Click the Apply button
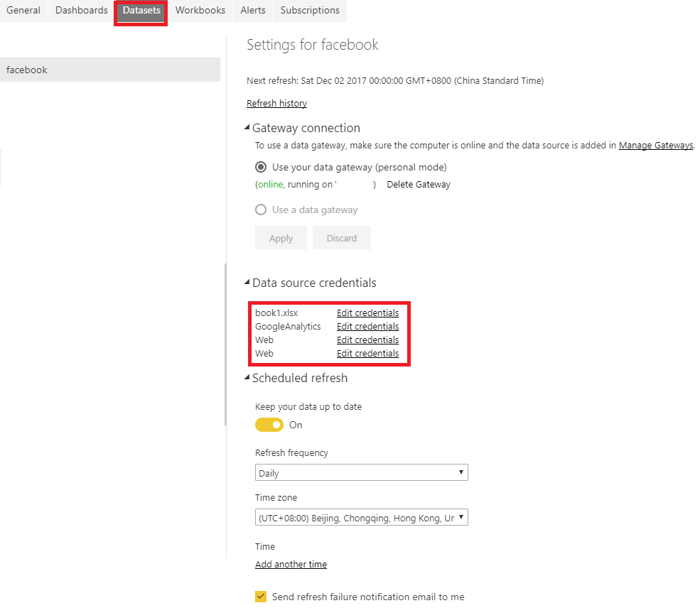700x608 pixels. (x=281, y=238)
